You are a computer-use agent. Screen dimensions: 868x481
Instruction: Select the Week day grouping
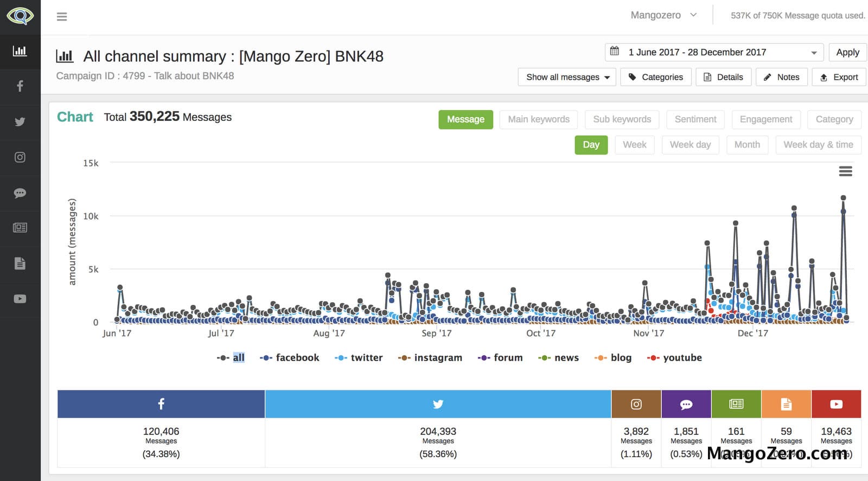pos(690,145)
